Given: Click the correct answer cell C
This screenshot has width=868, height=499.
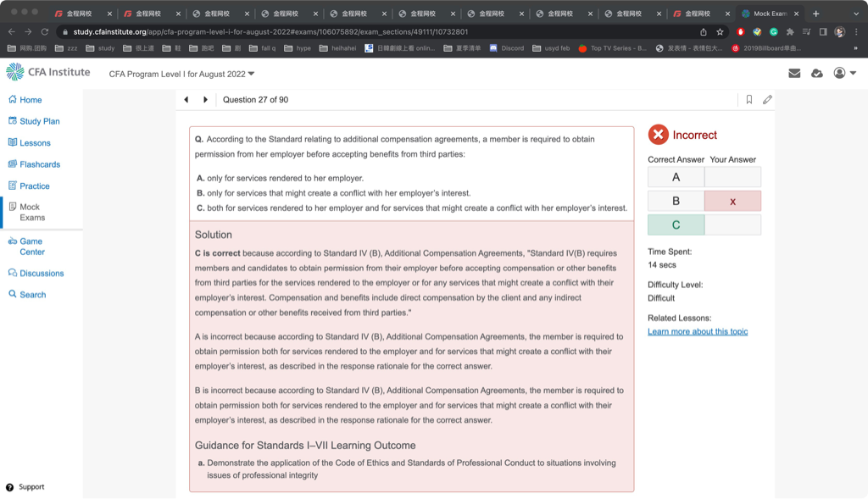Looking at the screenshot, I should pyautogui.click(x=676, y=225).
